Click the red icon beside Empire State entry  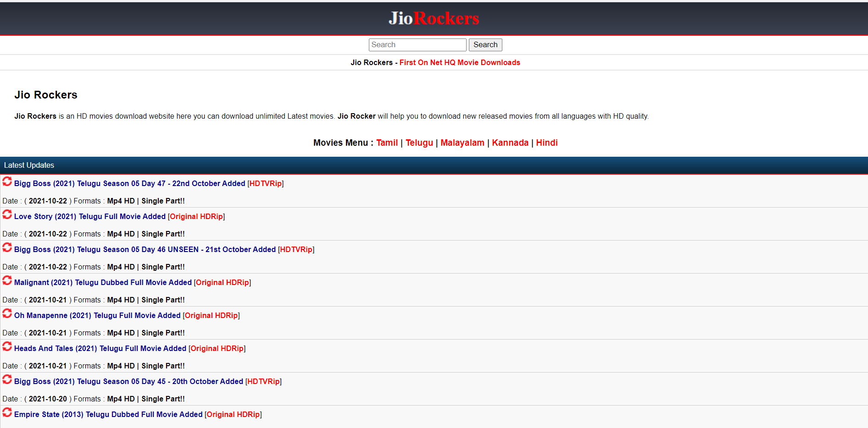click(7, 412)
